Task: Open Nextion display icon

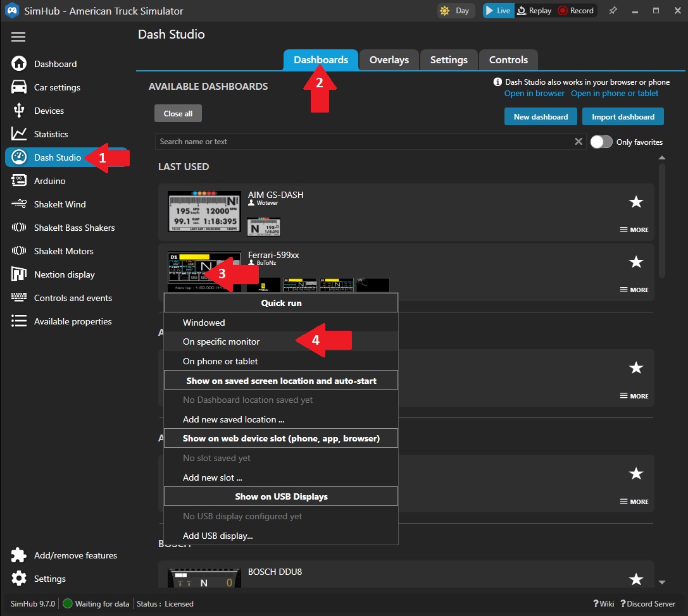Action: click(x=19, y=274)
